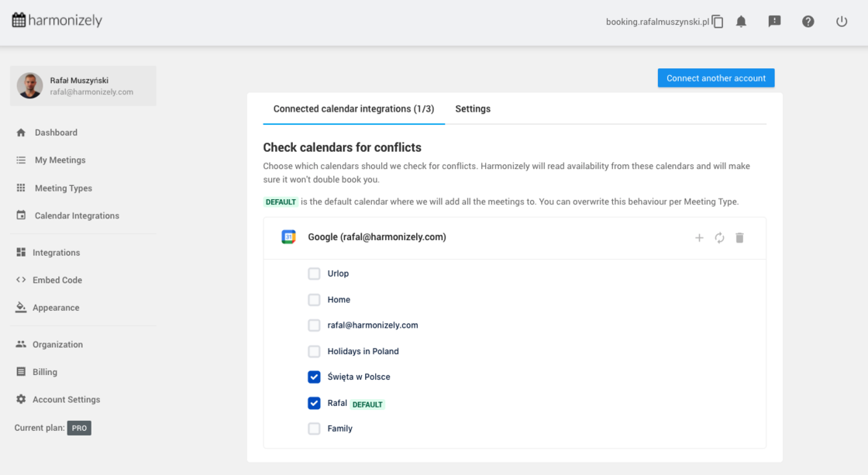Click the Rafał Muszyński profile name

tap(79, 81)
